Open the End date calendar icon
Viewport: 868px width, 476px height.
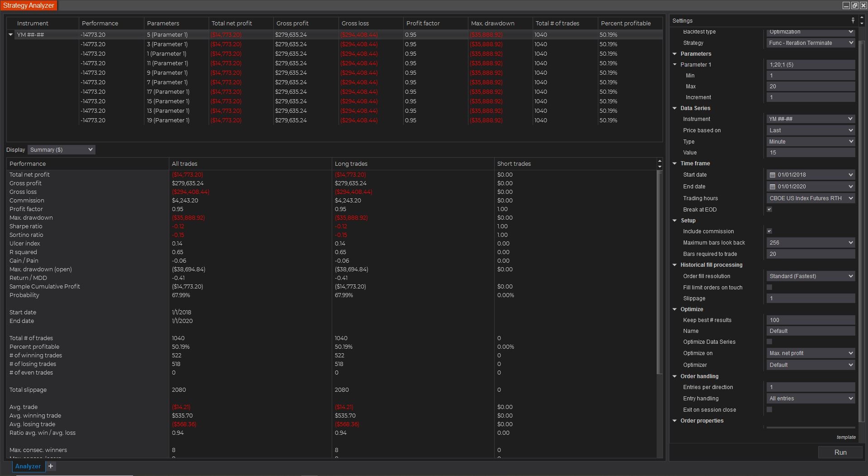tap(773, 187)
